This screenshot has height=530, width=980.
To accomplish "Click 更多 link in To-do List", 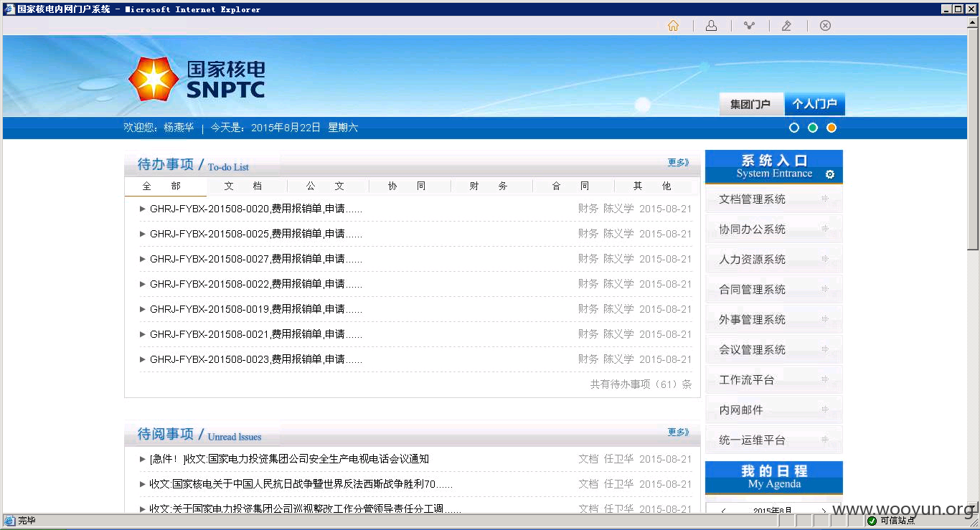I will coord(678,163).
